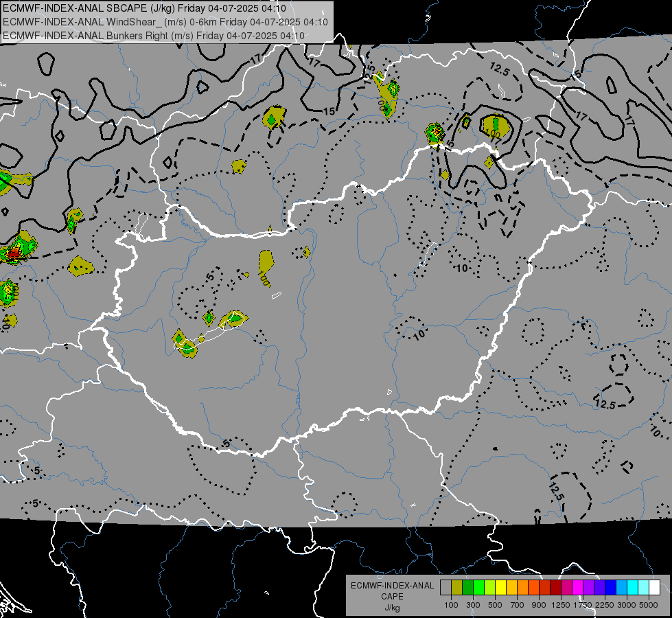The height and width of the screenshot is (618, 672).
Task: Click the 300 legend tick label
Action: (473, 605)
